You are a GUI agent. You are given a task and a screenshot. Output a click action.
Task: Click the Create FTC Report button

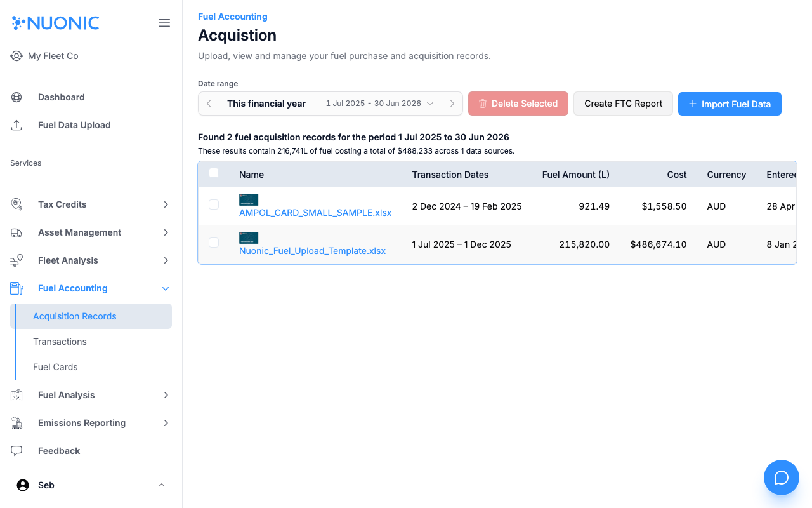[623, 104]
